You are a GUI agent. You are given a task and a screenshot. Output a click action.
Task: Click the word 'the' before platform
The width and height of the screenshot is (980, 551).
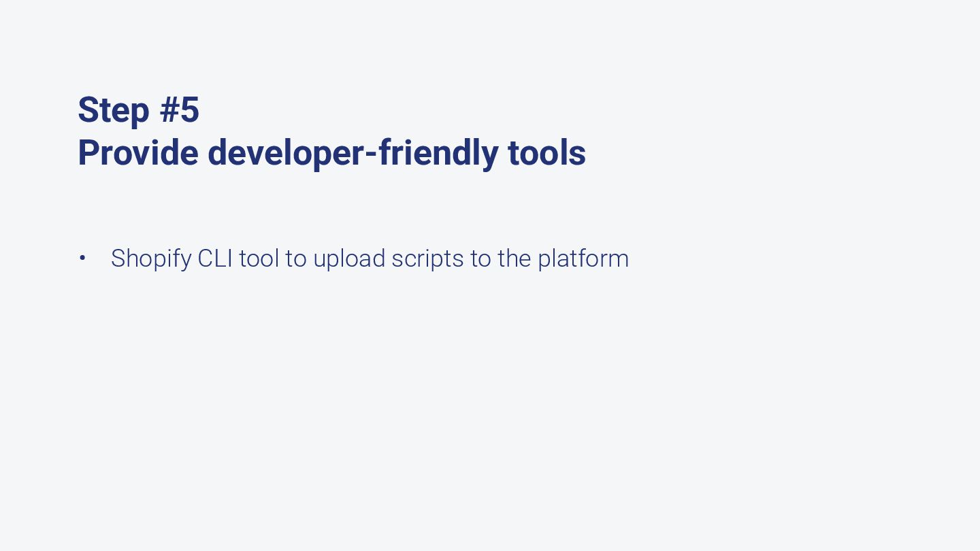514,258
